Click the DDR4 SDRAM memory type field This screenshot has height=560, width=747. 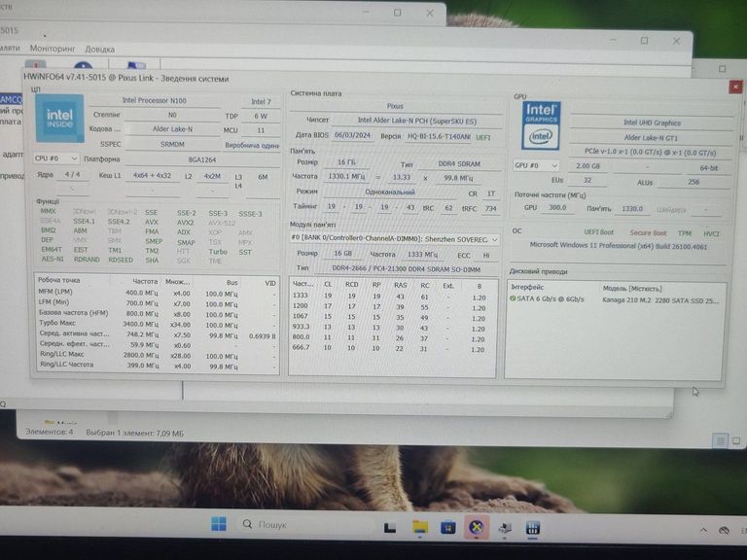[x=459, y=163]
